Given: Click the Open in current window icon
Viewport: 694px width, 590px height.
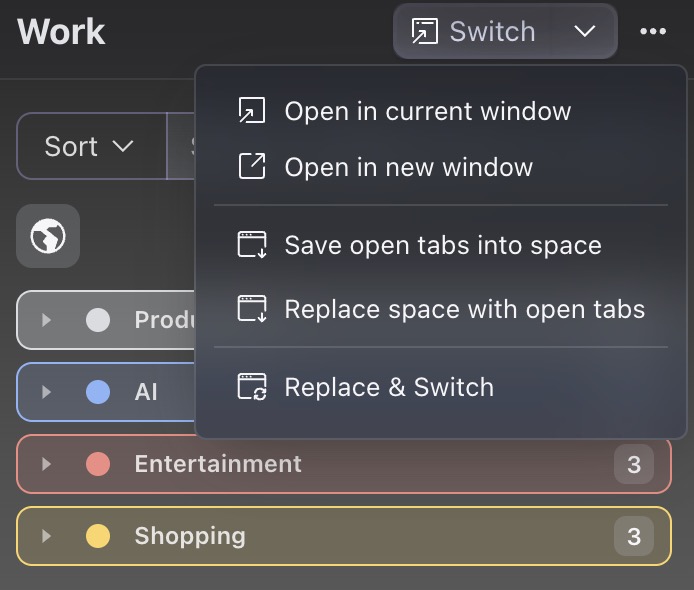Looking at the screenshot, I should tap(251, 111).
